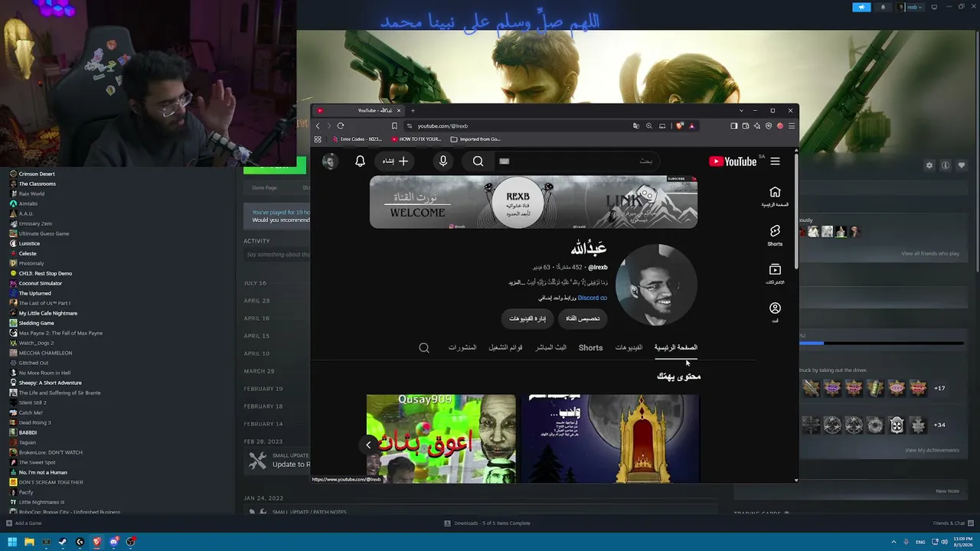The image size is (980, 551).
Task: Open the browser's main menu
Action: coord(792,126)
